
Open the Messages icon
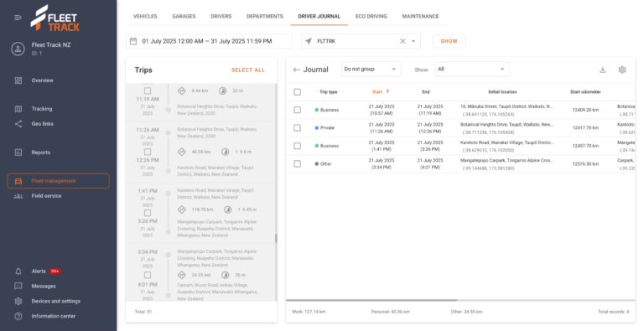[x=18, y=287]
